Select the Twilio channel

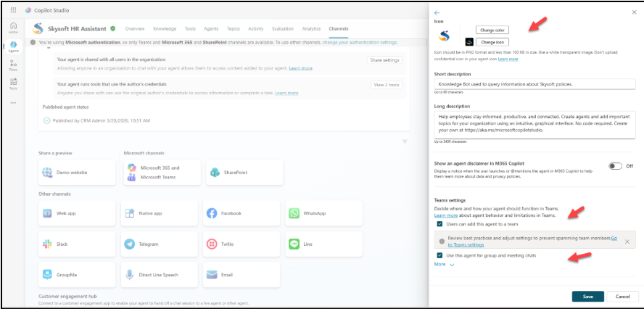[x=242, y=244]
